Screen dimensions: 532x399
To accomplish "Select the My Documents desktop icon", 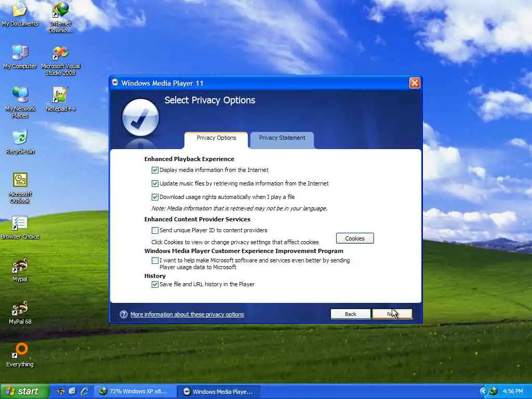I will tap(20, 14).
